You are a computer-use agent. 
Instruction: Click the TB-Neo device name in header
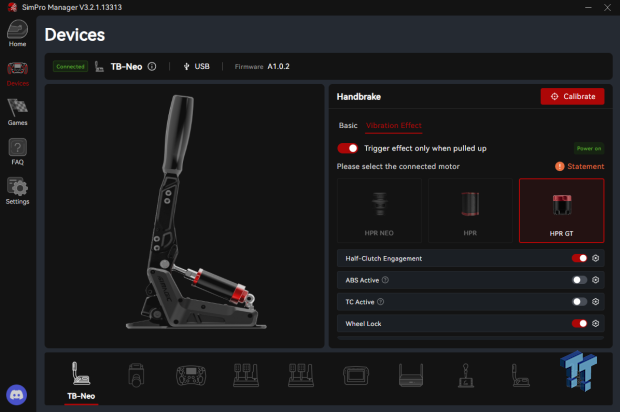(126, 66)
